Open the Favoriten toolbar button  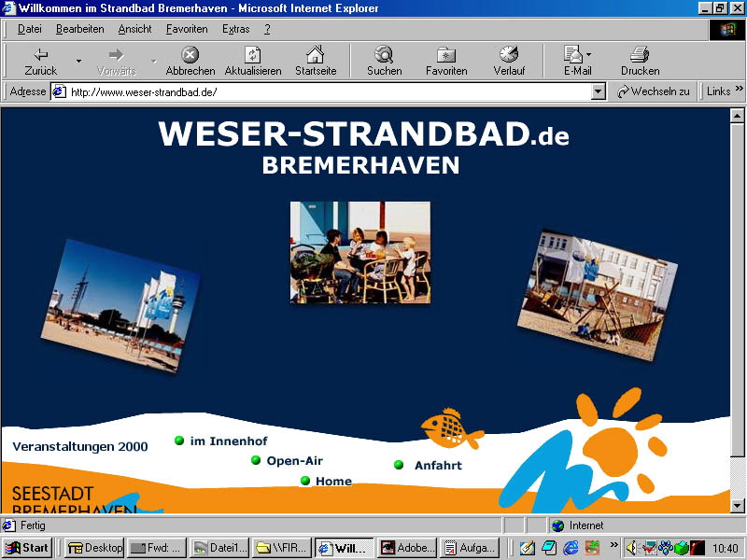(x=446, y=62)
